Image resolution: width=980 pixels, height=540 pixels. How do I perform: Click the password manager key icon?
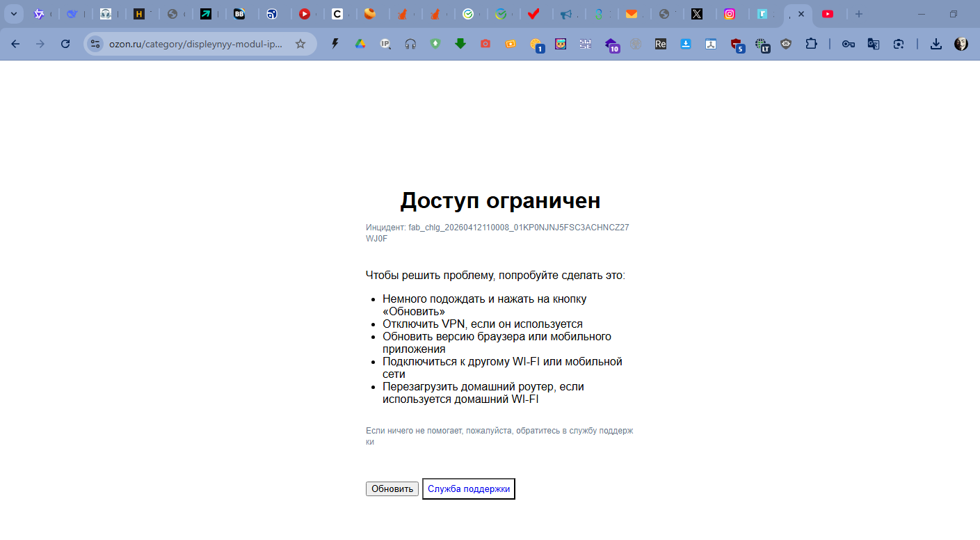click(x=848, y=44)
